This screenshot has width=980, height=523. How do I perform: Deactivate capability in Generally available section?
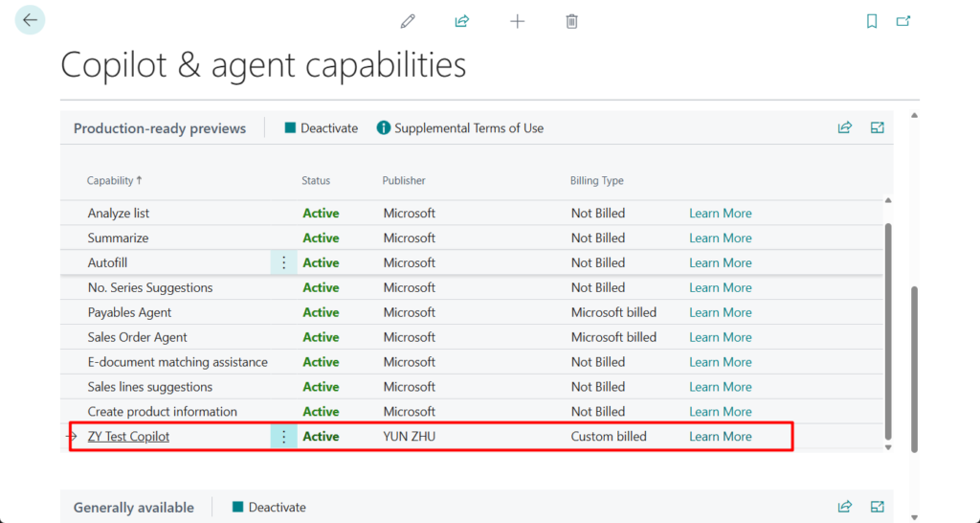coord(270,508)
